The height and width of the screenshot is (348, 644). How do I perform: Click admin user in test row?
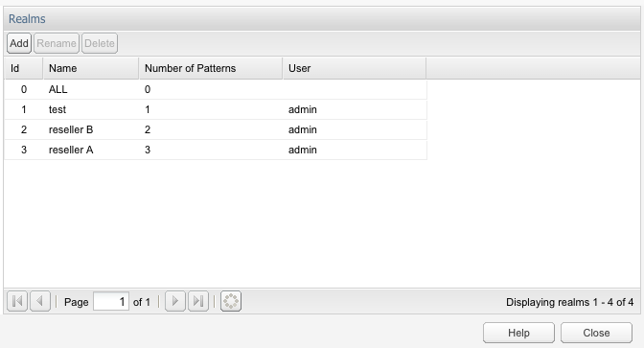click(x=302, y=109)
